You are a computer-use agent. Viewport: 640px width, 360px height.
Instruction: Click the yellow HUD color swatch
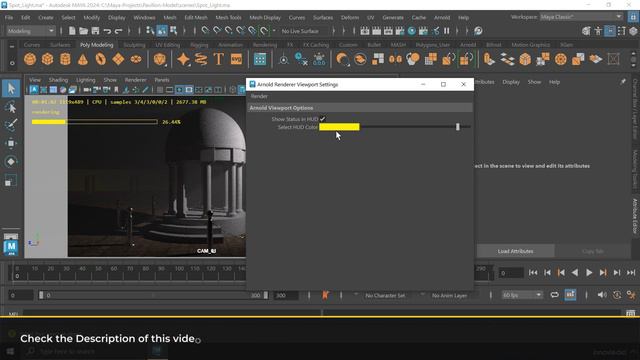[x=339, y=127]
